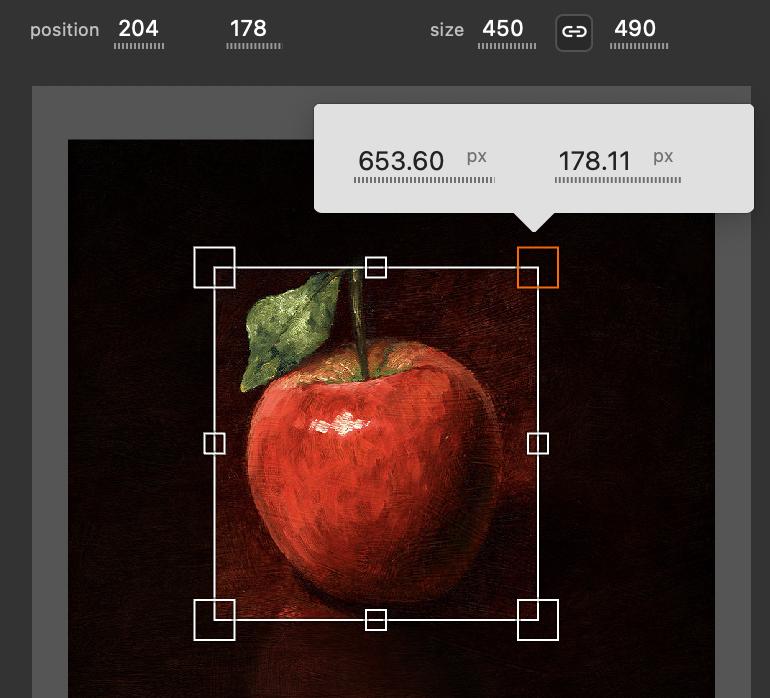
Task: Click the size width value 450
Action: coord(502,28)
